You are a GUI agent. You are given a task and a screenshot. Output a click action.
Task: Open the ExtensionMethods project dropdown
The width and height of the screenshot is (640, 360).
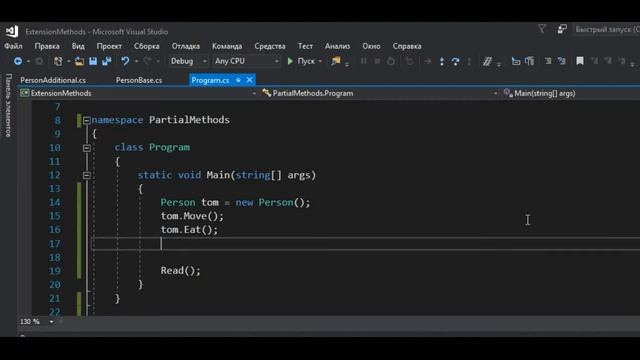[x=138, y=93]
